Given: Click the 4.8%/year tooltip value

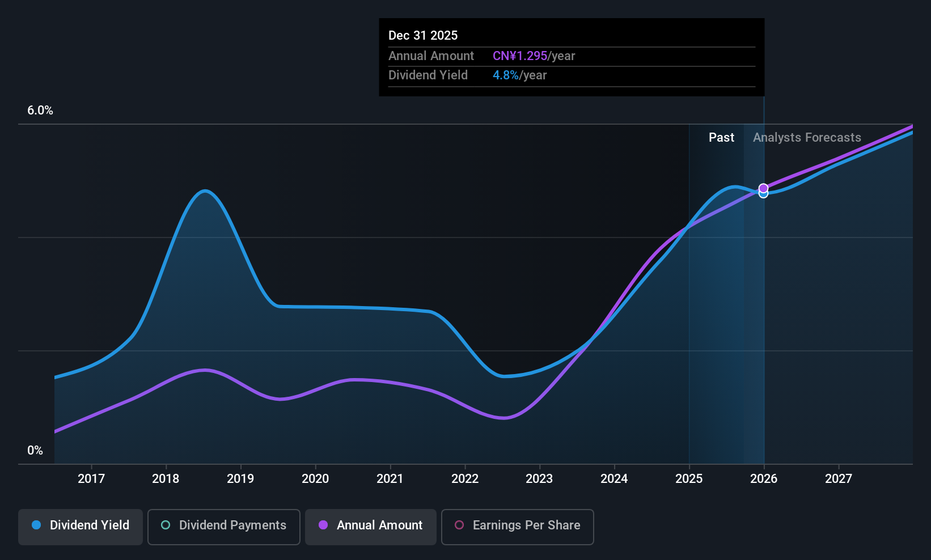Looking at the screenshot, I should [x=520, y=75].
